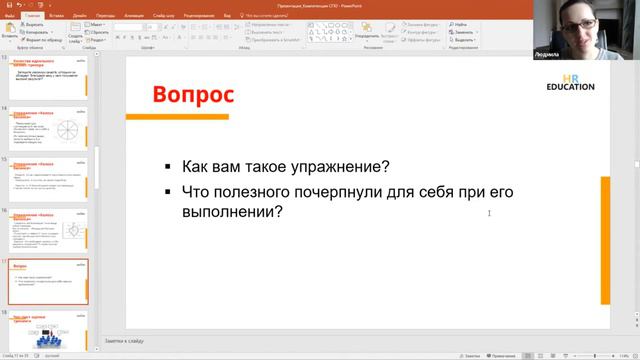Viewport: 640px width, 360px height.
Task: Open the Рецензирование ribbon tab
Action: (199, 16)
